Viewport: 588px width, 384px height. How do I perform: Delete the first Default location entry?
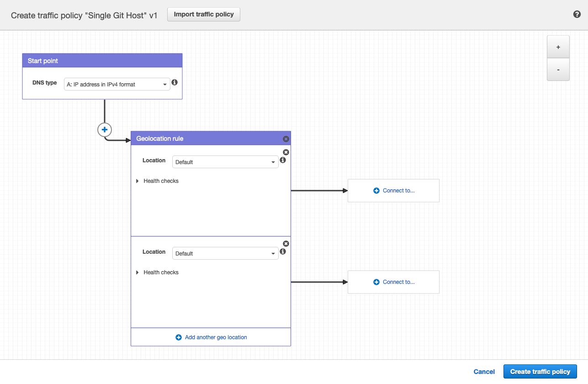click(286, 152)
